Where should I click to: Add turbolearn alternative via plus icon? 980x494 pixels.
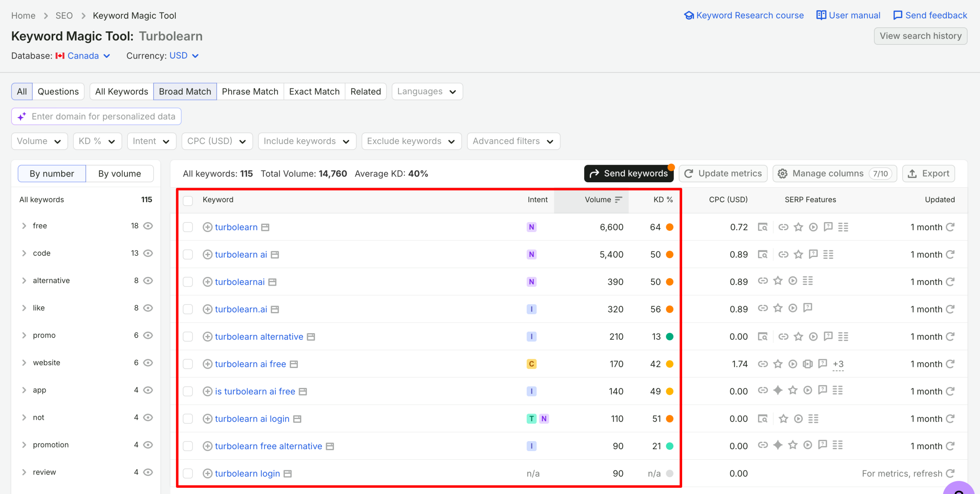pyautogui.click(x=207, y=337)
